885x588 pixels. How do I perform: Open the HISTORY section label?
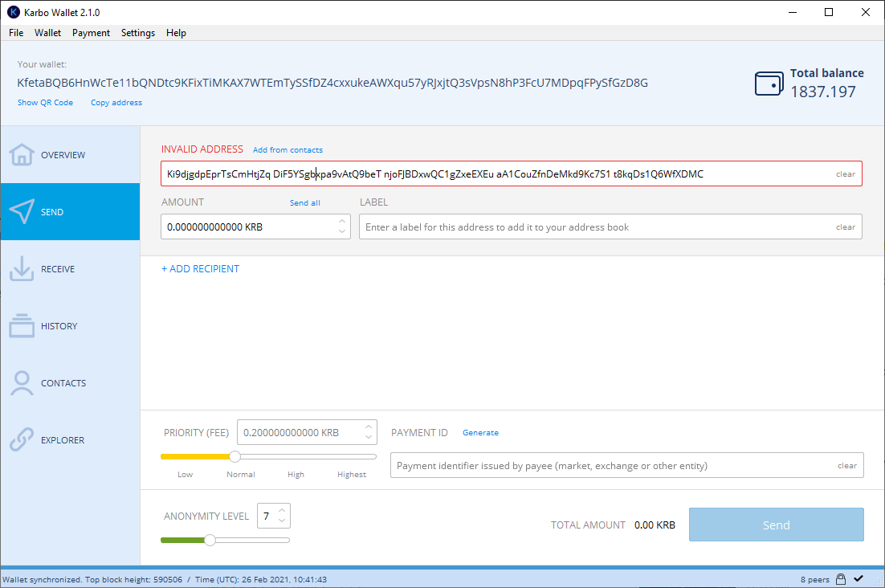pyautogui.click(x=59, y=326)
